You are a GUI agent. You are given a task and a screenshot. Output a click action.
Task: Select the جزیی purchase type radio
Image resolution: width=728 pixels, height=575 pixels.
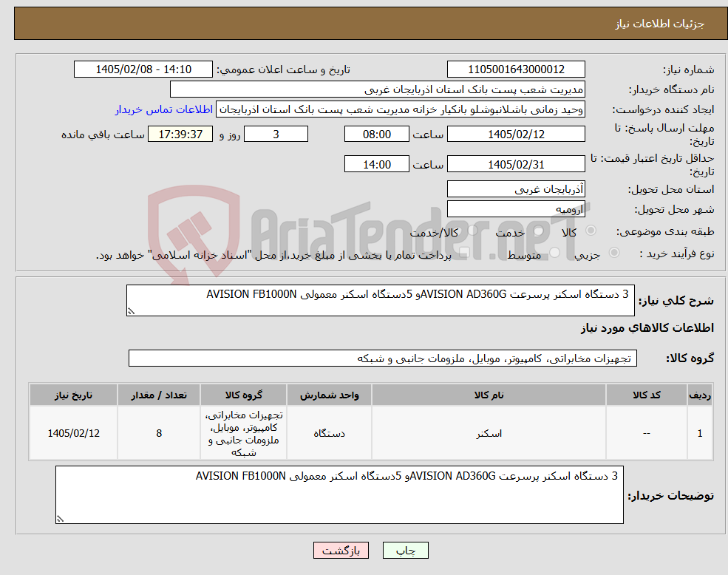tap(613, 253)
